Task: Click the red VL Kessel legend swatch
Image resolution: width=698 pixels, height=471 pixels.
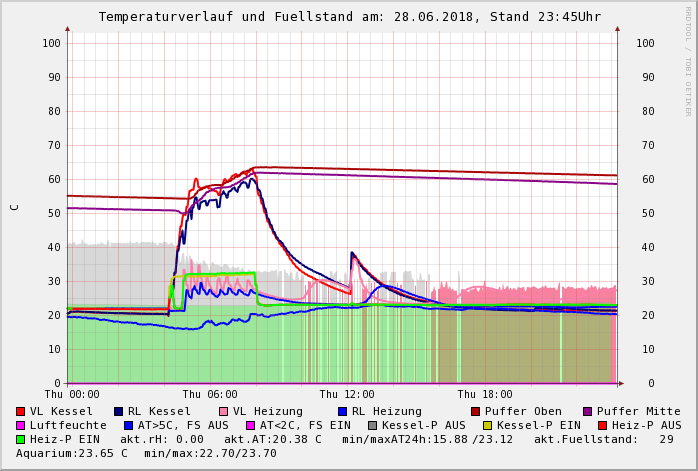Action: (x=21, y=412)
